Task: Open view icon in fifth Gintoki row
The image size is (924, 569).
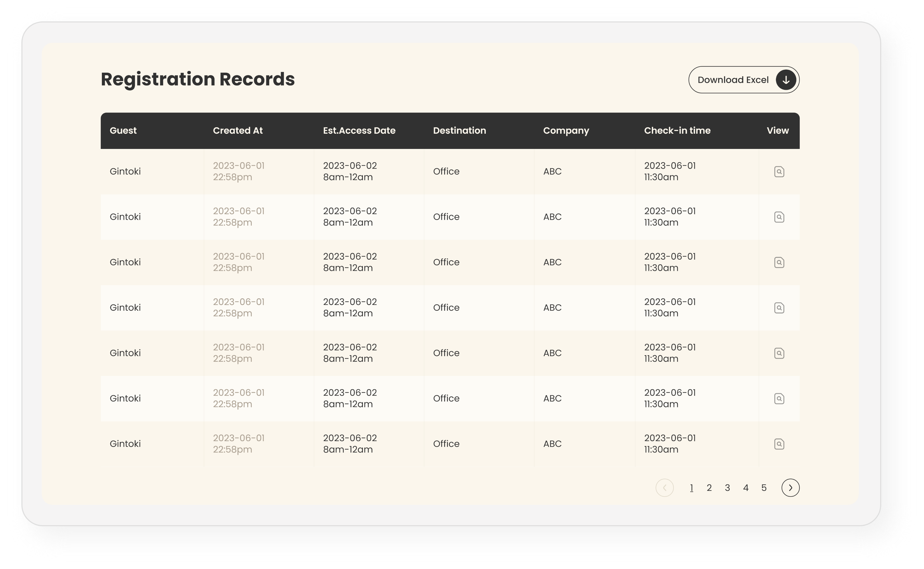Action: [x=779, y=353]
